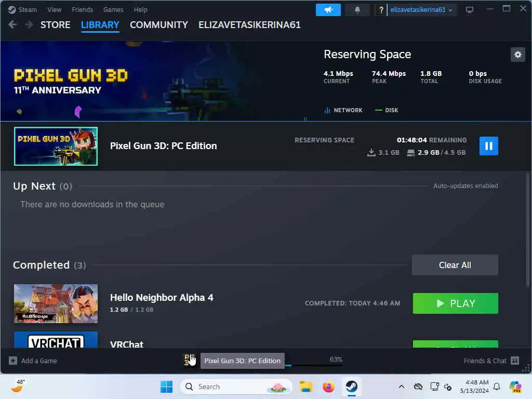Pause the Pixel Gun 3D download
The image size is (532, 399).
point(488,146)
